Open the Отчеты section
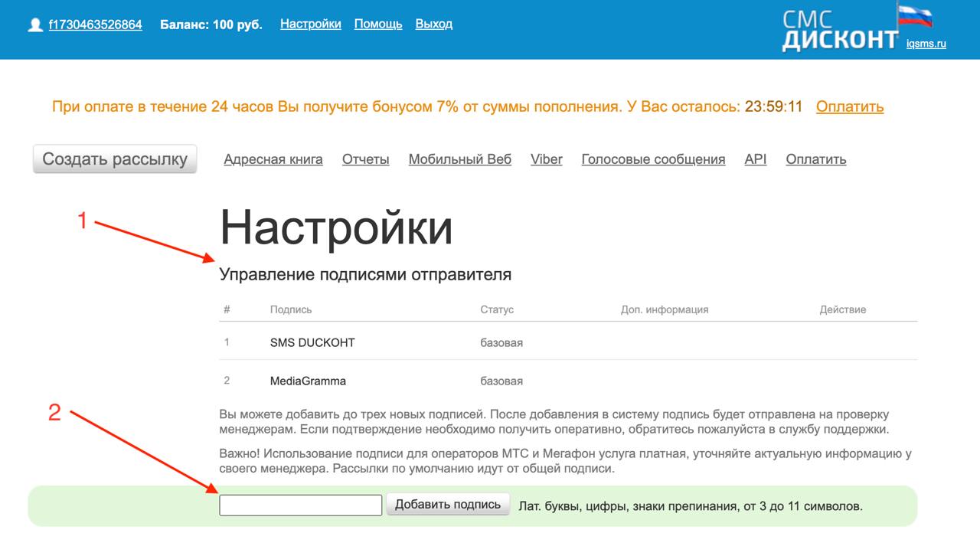Image resolution: width=980 pixels, height=543 pixels. pyautogui.click(x=365, y=159)
